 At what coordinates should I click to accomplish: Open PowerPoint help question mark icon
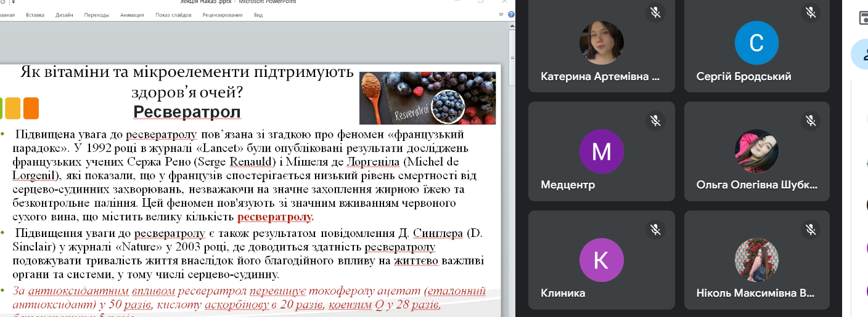point(512,14)
